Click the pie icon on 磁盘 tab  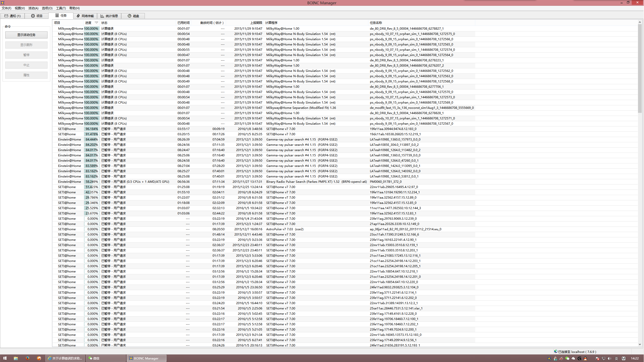tap(130, 16)
